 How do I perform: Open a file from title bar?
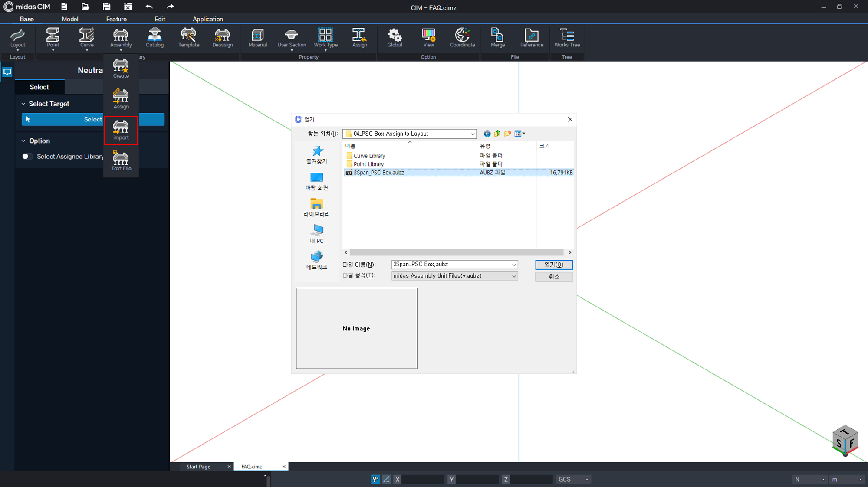point(85,7)
